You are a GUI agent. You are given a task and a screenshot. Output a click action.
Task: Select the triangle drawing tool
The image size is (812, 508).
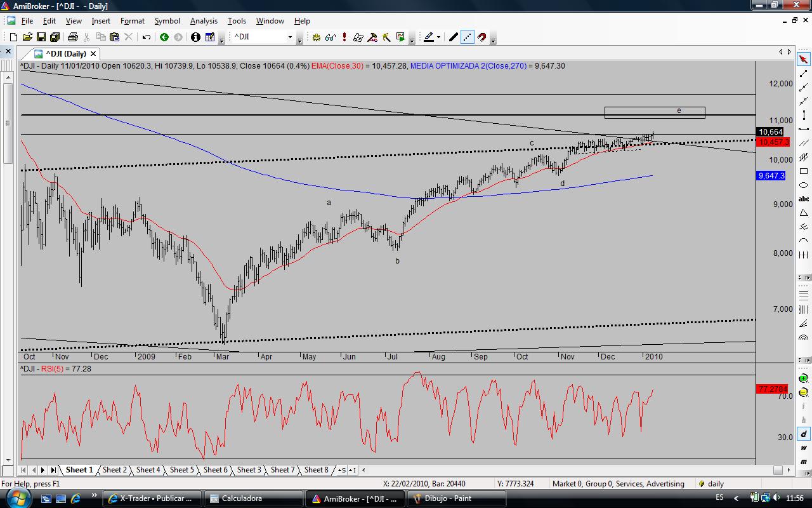coord(804,213)
